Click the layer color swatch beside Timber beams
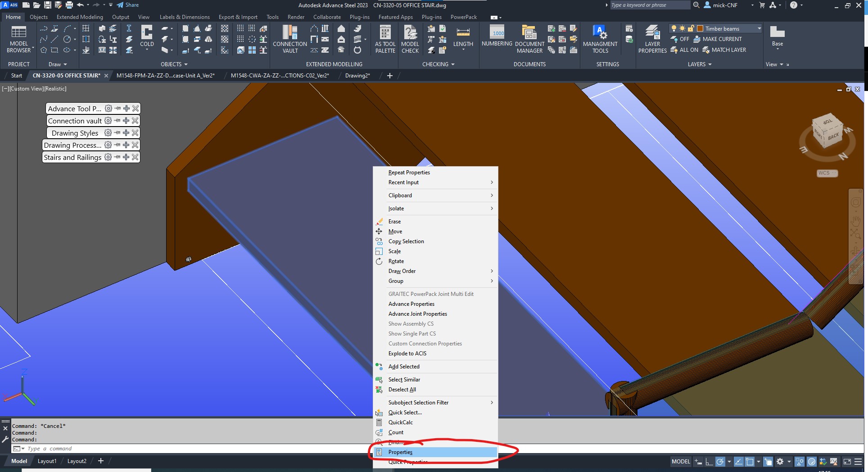This screenshot has height=472, width=868. pos(700,28)
